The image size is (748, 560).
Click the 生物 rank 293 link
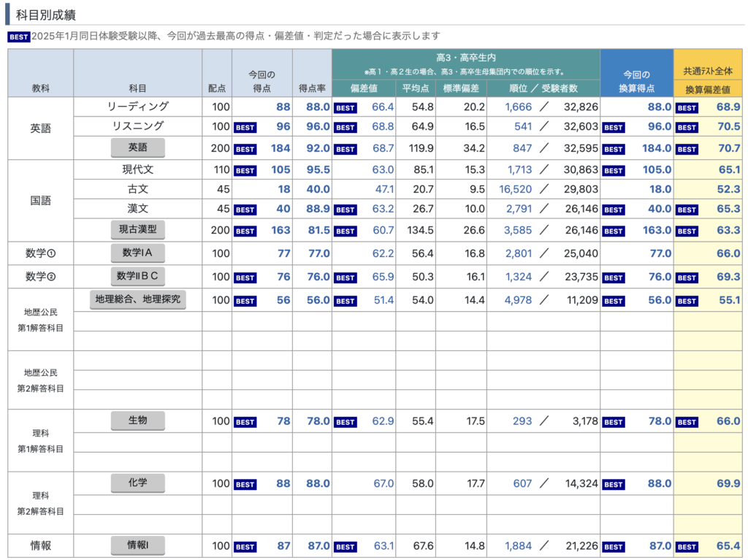point(522,421)
